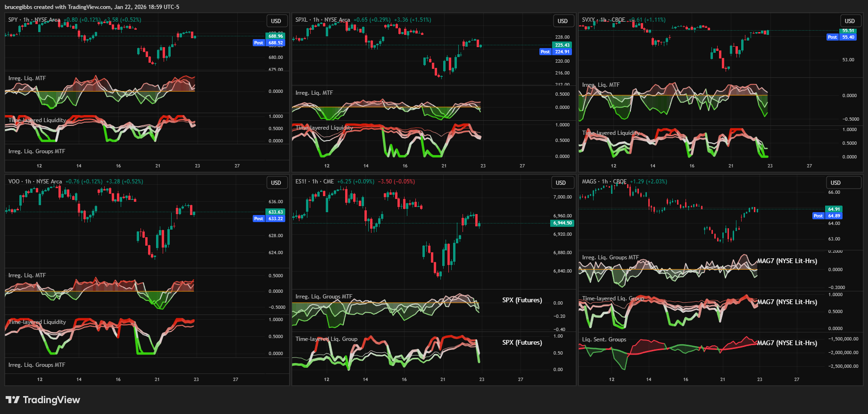This screenshot has width=868, height=414.
Task: Open the USD currency selector on SPY chart
Action: pyautogui.click(x=276, y=21)
